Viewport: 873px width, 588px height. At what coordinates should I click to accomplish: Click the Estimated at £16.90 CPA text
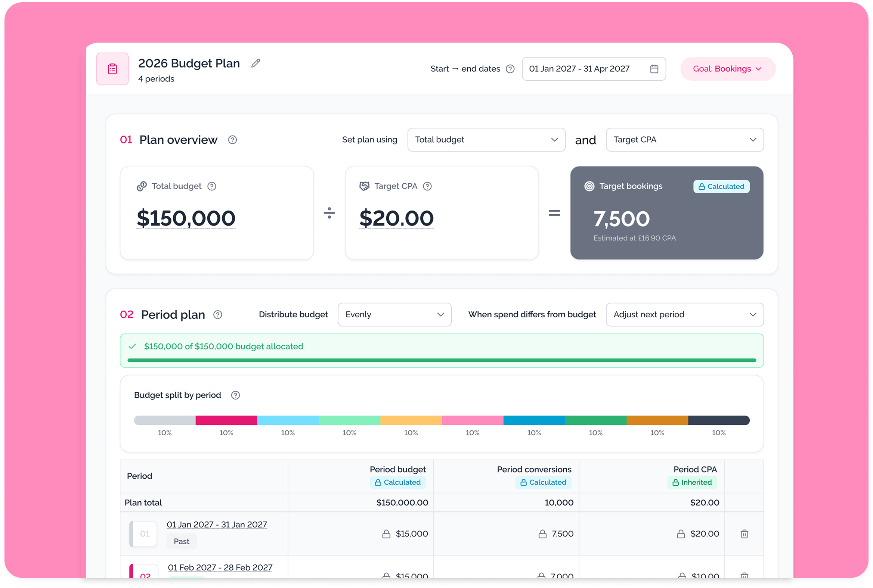click(634, 238)
